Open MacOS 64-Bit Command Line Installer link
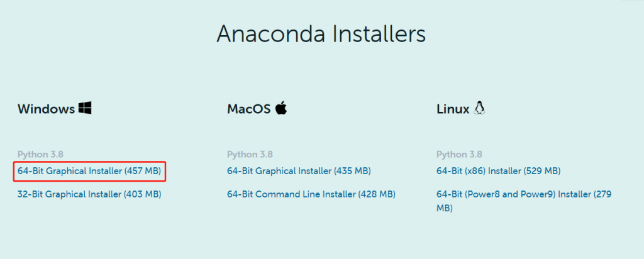 [x=311, y=194]
